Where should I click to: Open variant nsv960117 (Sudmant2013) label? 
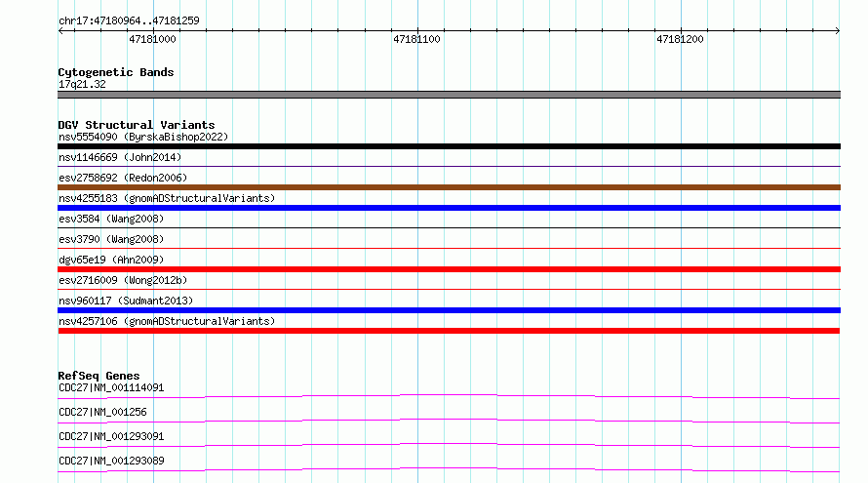coord(126,301)
